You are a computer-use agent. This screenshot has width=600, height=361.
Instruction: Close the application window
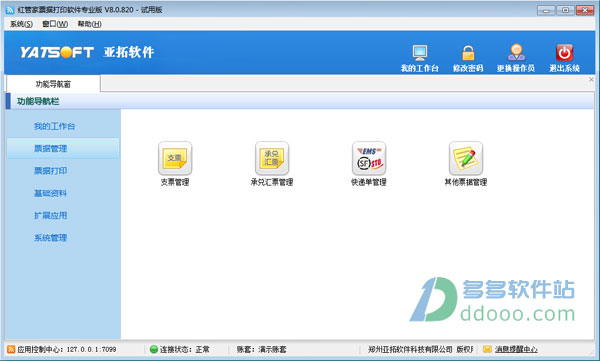[585, 10]
